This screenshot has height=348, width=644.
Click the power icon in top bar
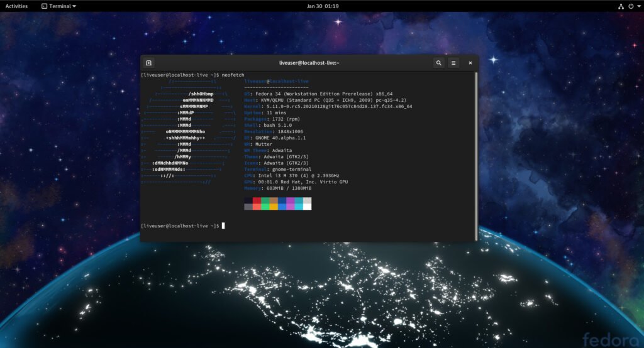click(630, 6)
